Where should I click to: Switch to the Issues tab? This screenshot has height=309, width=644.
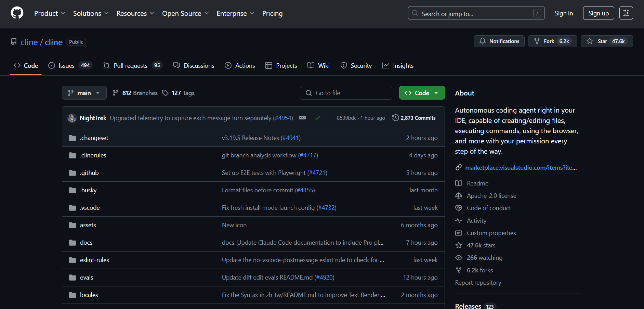70,65
